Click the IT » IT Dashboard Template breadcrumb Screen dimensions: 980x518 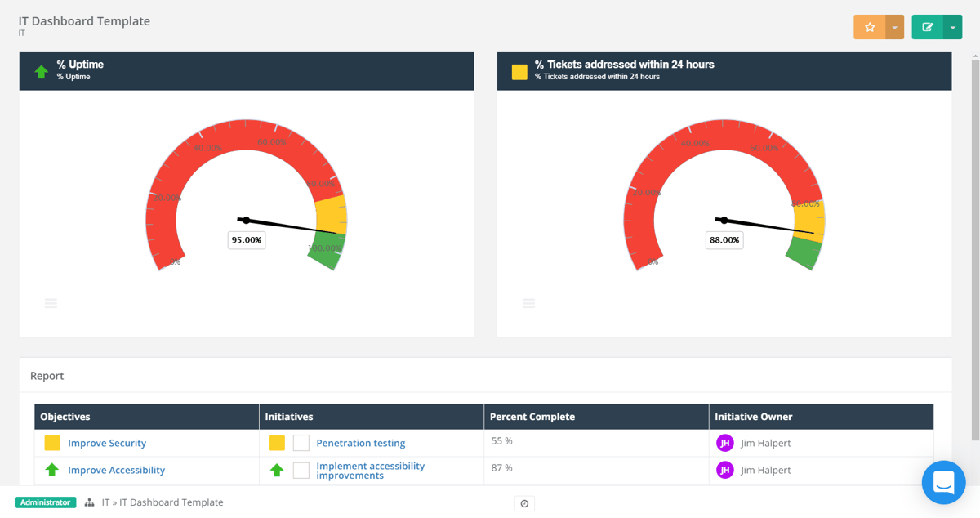pyautogui.click(x=163, y=502)
